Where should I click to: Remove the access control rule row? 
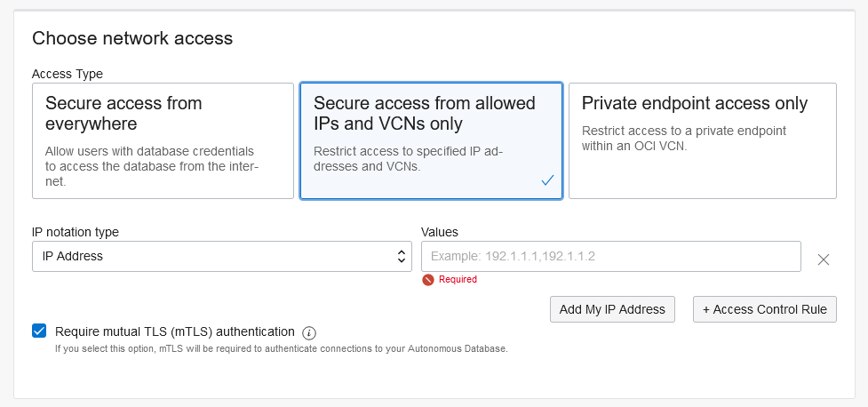coord(824,259)
